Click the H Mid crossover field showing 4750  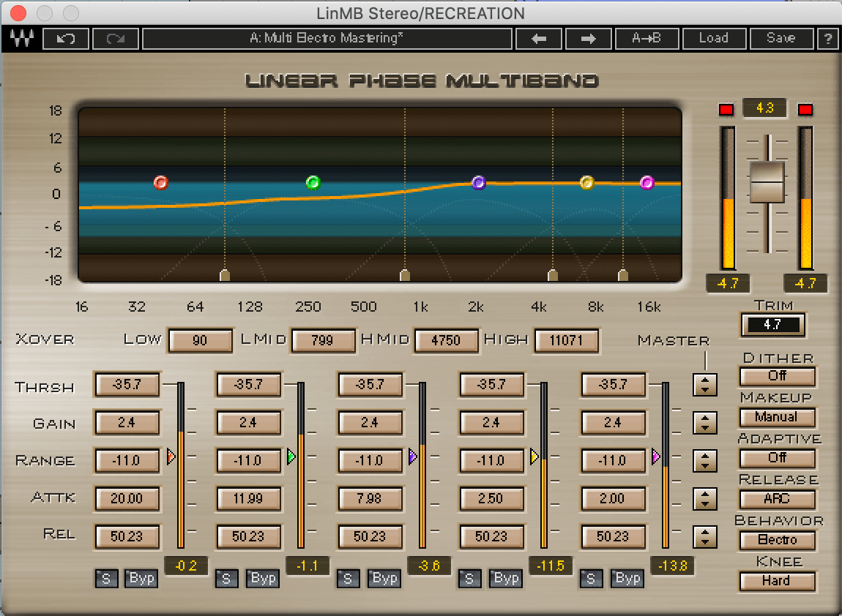pos(446,341)
